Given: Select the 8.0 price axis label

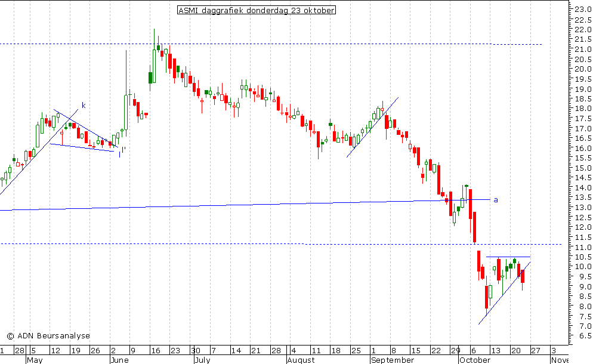Looking at the screenshot, I should [x=585, y=307].
